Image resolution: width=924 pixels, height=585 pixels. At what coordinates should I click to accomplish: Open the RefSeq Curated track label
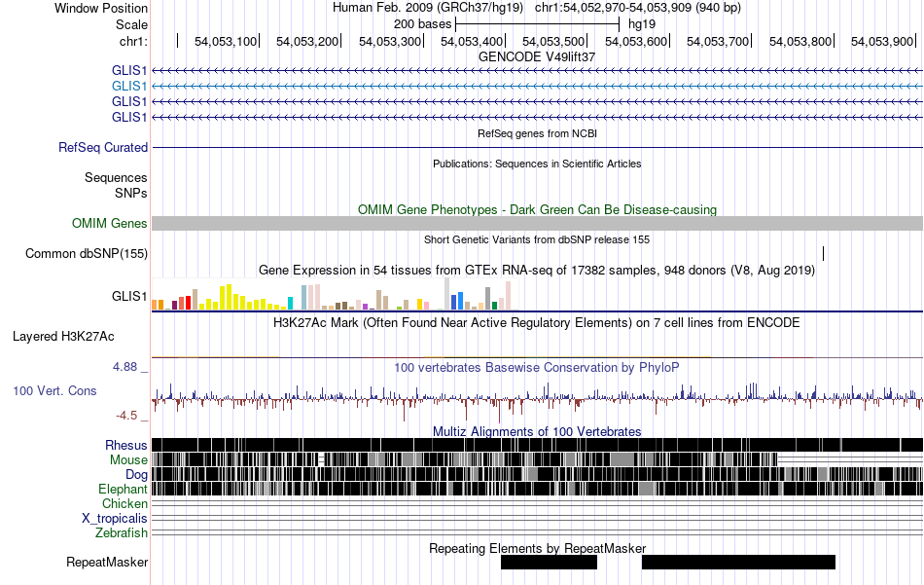tap(103, 147)
